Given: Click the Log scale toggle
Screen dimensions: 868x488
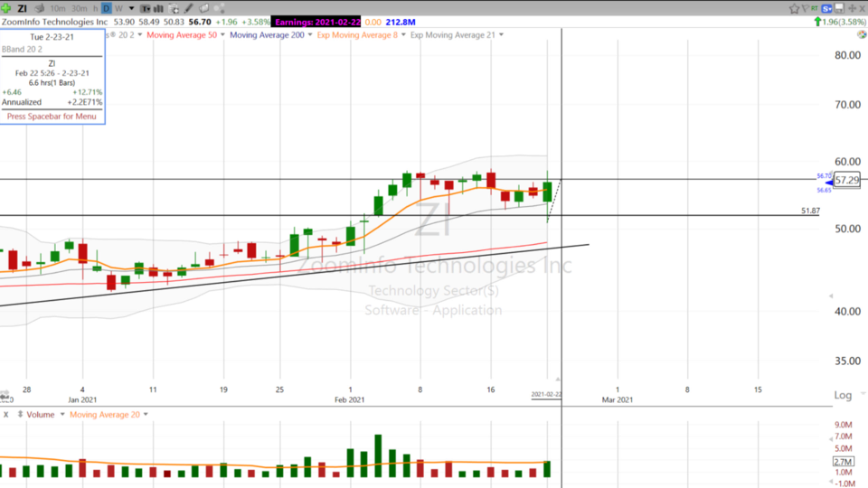Looking at the screenshot, I should 843,395.
